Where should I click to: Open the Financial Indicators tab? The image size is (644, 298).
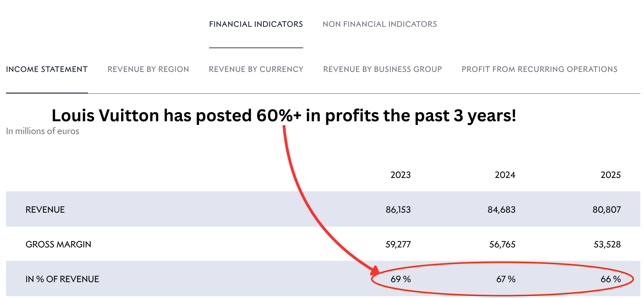(x=256, y=24)
